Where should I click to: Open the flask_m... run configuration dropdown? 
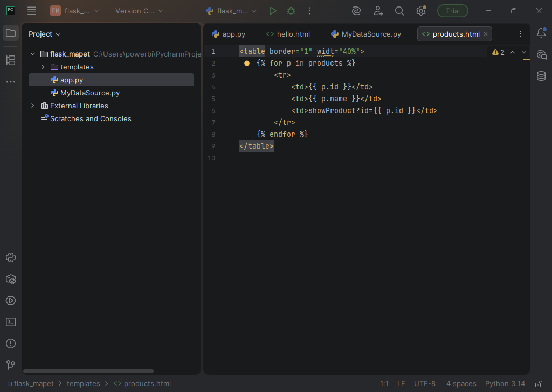point(231,11)
